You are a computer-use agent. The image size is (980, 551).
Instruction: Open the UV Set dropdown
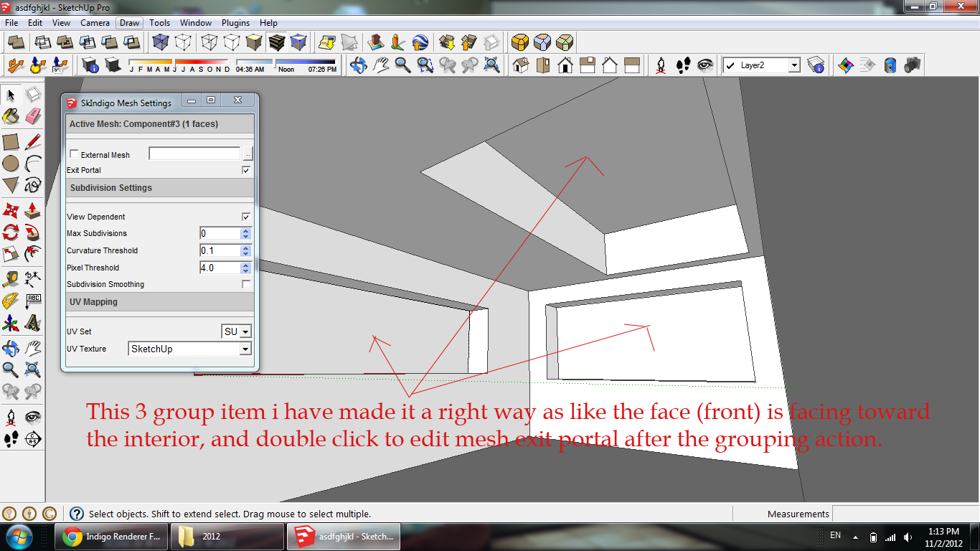tap(245, 332)
